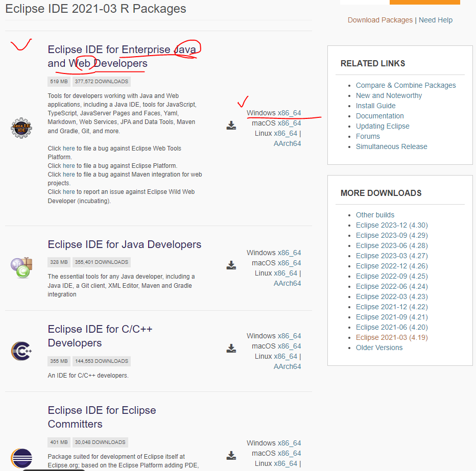
Task: Open the Need Help link
Action: (436, 20)
